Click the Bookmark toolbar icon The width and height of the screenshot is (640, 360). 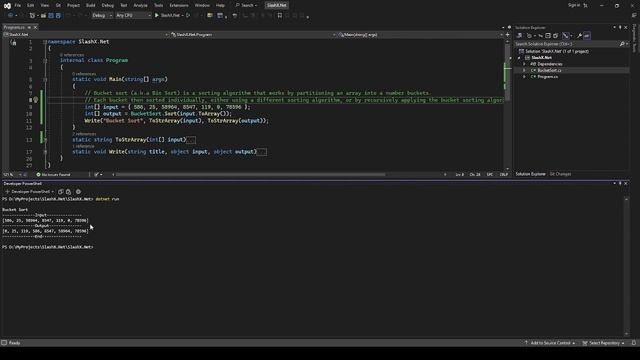click(x=280, y=16)
